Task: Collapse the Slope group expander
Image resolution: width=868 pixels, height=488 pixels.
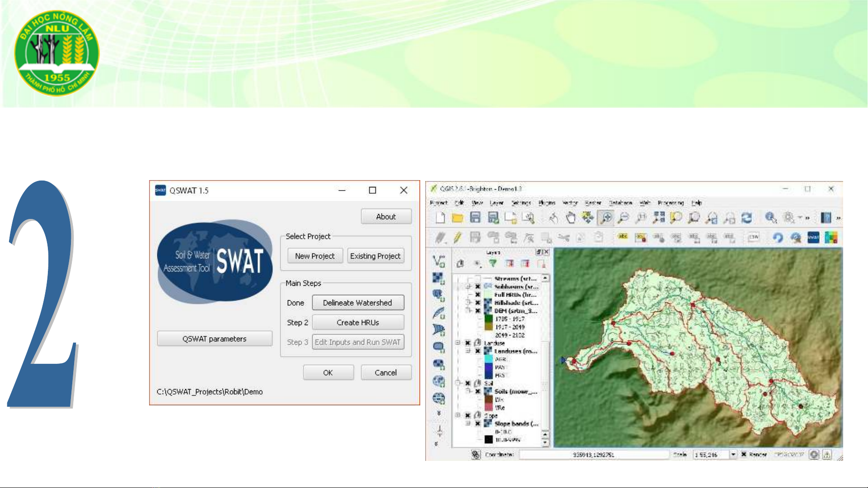Action: click(458, 415)
